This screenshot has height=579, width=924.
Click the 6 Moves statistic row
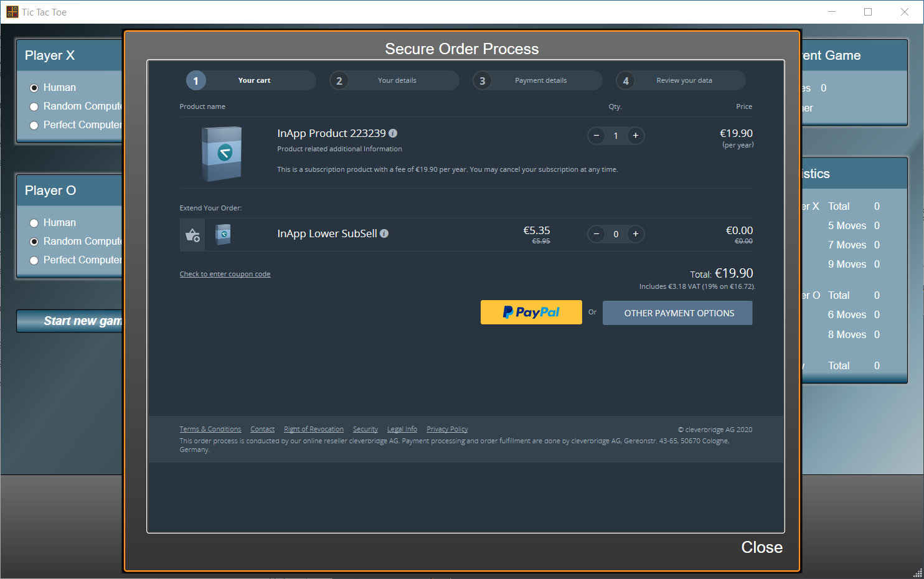tap(854, 315)
